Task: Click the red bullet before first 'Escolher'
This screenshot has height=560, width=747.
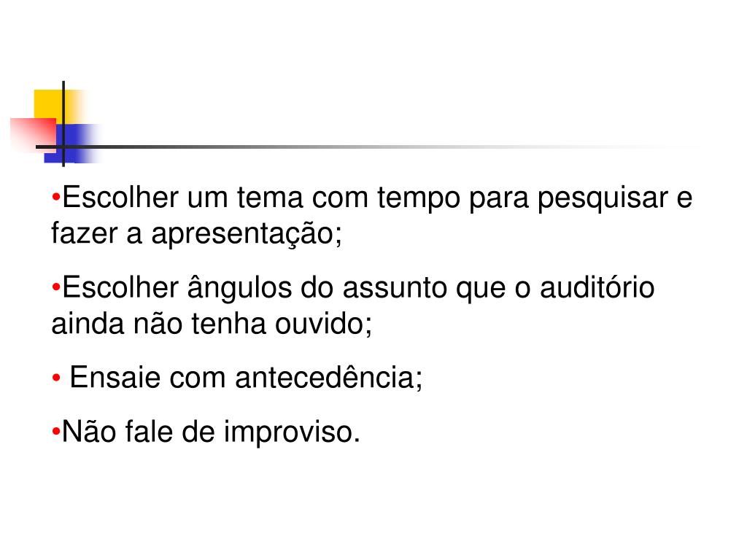Action: pyautogui.click(x=55, y=197)
